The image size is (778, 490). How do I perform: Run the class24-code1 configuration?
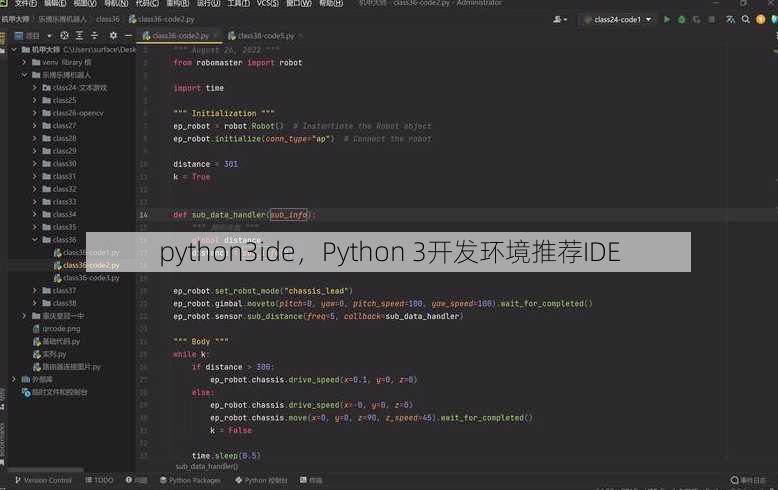click(x=667, y=19)
